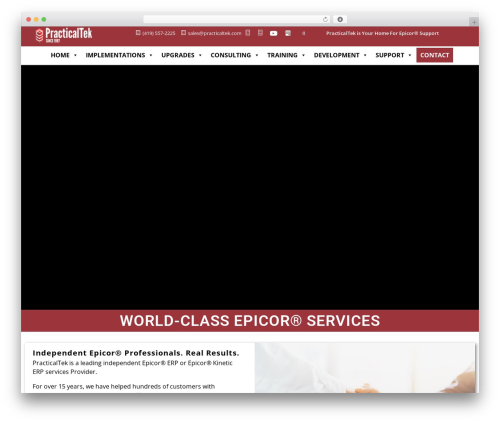Open the SUPPORT menu item
Viewport: 500px width, 423px height.
pos(390,55)
